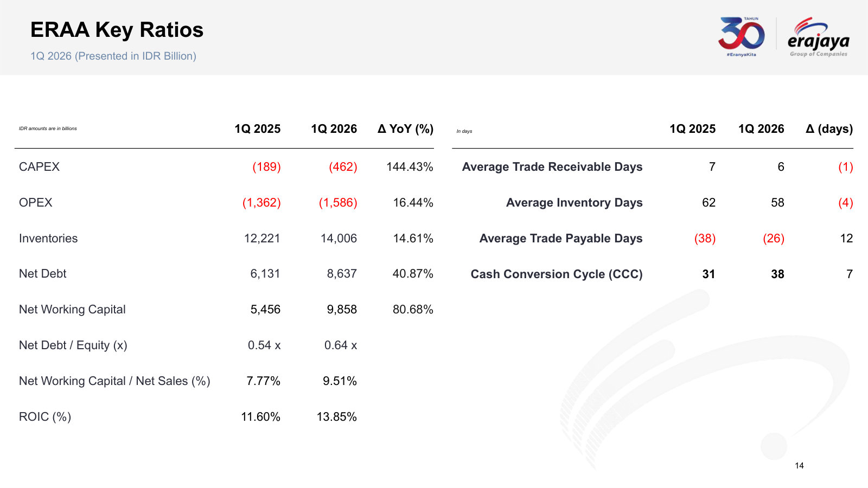
Task: Click the inventory days value 62
Action: tap(709, 203)
